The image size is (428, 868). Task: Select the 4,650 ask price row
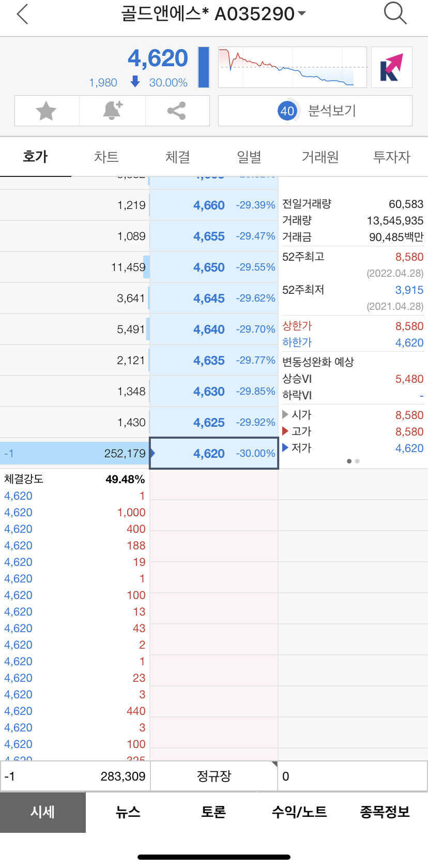tap(213, 267)
